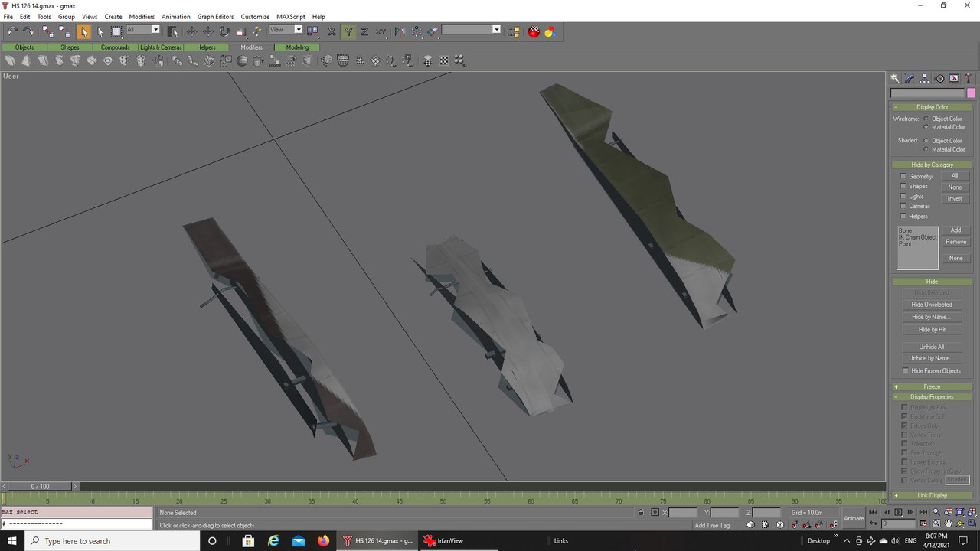
Task: Switch to the Lights & Cameras tab
Action: click(161, 47)
